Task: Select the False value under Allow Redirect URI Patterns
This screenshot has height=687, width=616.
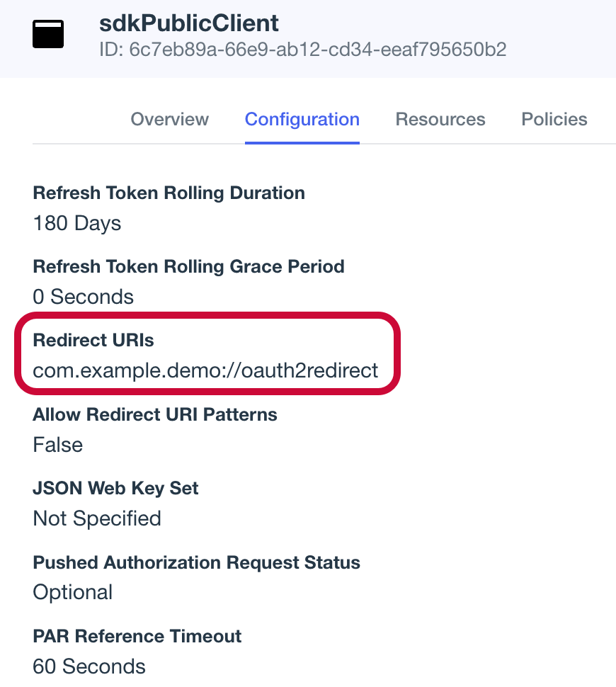Action: 57,445
